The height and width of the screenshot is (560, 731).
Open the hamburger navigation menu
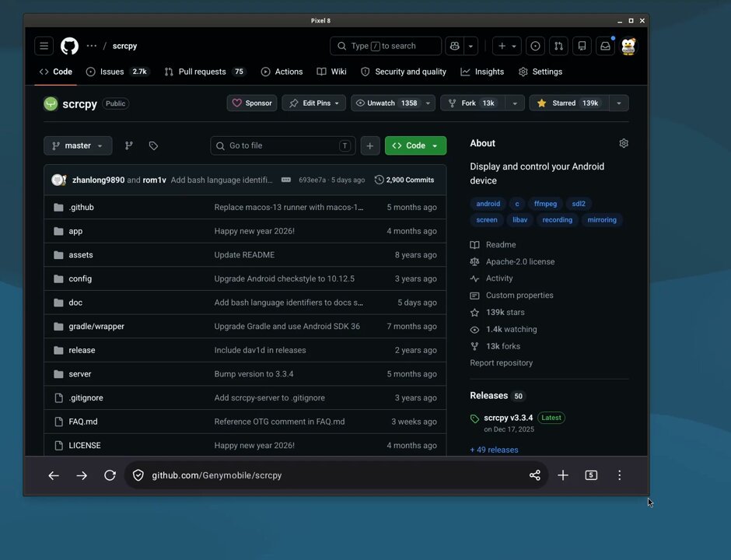pos(44,46)
